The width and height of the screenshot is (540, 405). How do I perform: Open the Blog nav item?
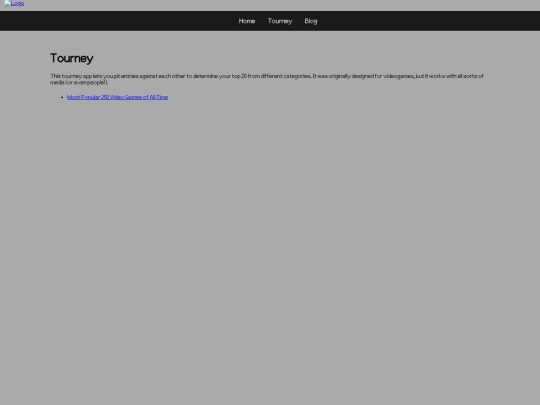tap(311, 21)
